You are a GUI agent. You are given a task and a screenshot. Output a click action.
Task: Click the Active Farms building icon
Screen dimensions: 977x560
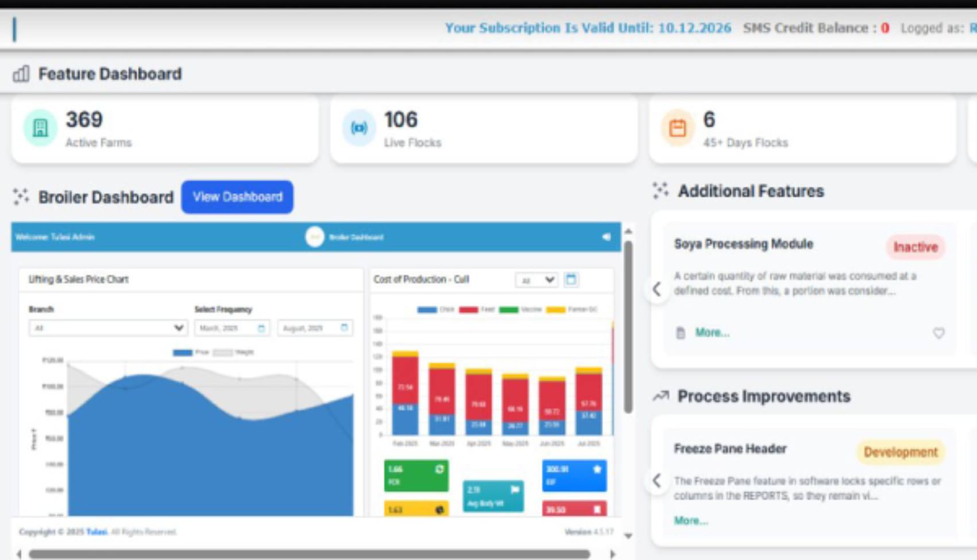40,127
